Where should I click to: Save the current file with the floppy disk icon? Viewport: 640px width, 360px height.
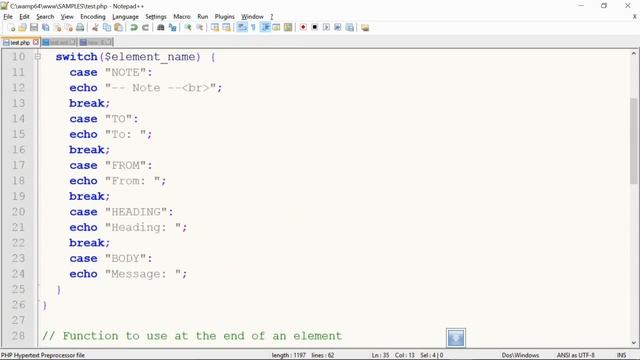coord(34,27)
